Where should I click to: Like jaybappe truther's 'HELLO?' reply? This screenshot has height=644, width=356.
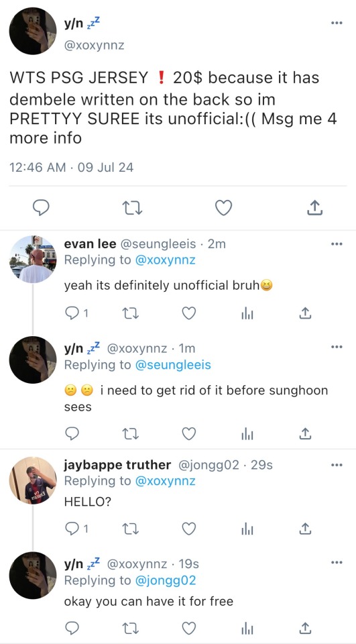tap(189, 529)
